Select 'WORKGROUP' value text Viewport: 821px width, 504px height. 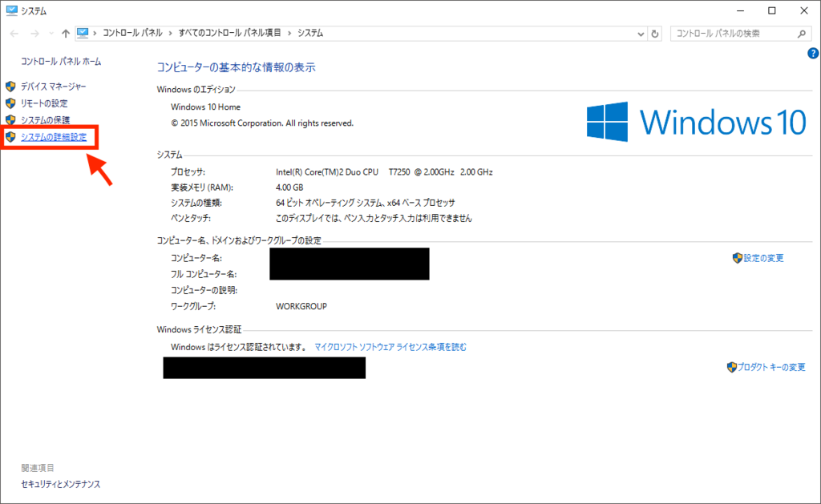301,306
